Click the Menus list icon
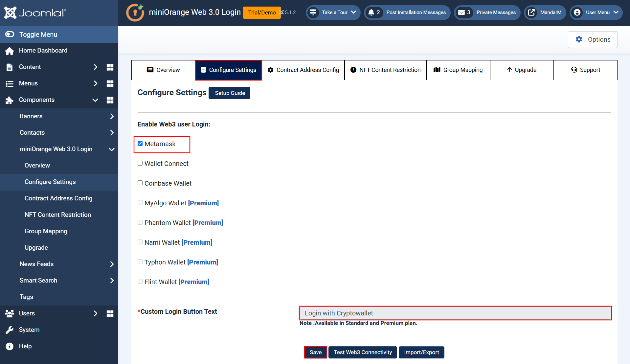This screenshot has height=364, width=630. click(10, 83)
